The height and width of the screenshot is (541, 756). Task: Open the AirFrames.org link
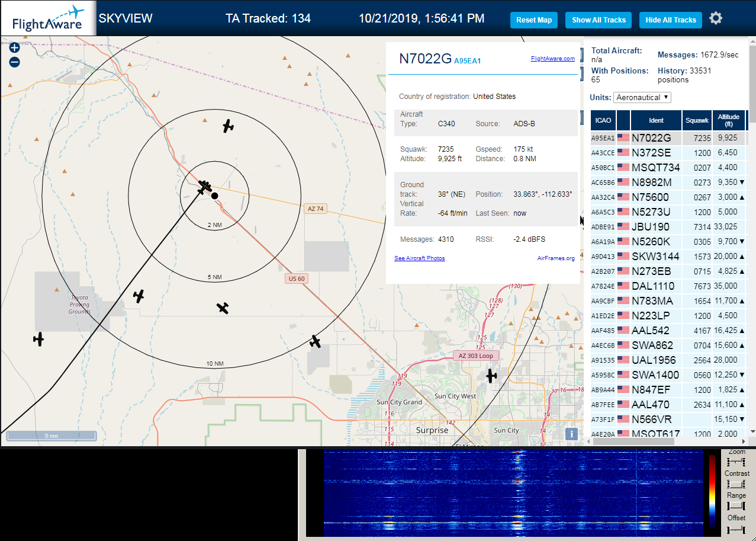[556, 258]
